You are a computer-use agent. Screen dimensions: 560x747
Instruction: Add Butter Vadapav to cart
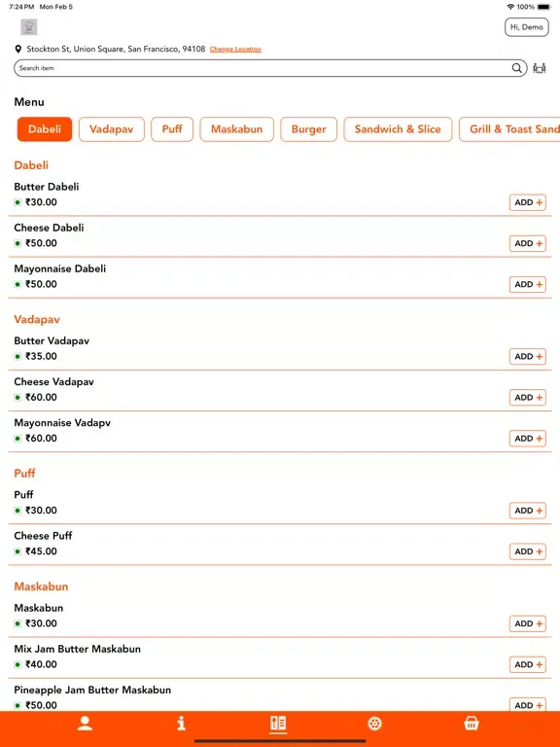click(x=528, y=356)
